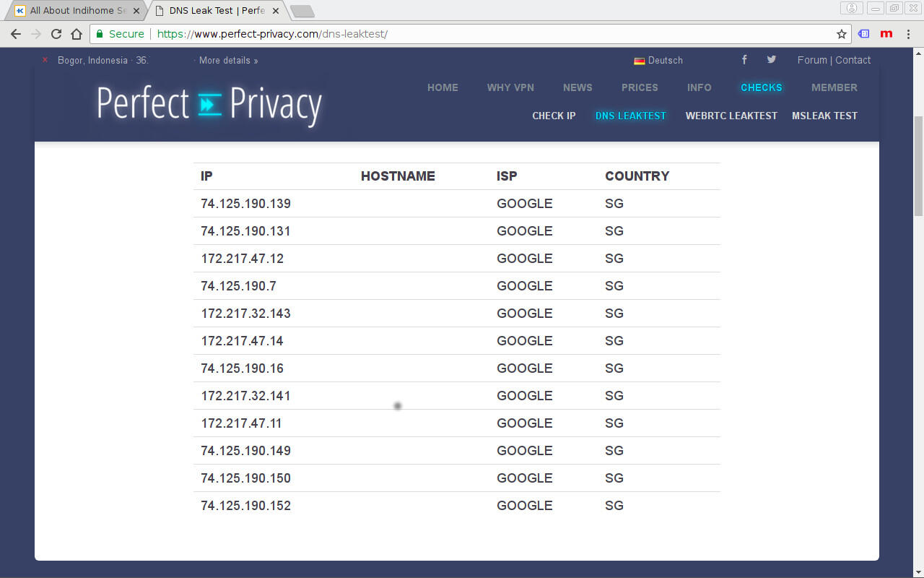Click the HOSTNAME column header

398,176
